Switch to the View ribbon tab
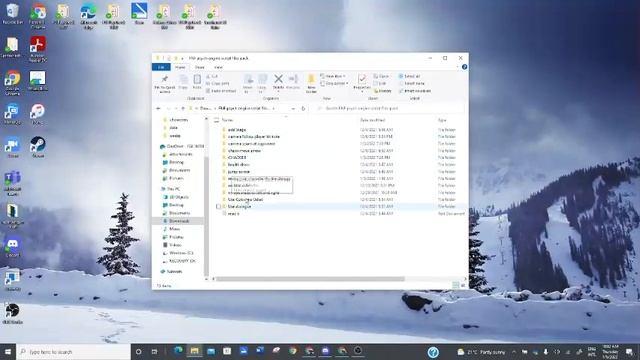Image resolution: width=640 pixels, height=360 pixels. point(218,67)
